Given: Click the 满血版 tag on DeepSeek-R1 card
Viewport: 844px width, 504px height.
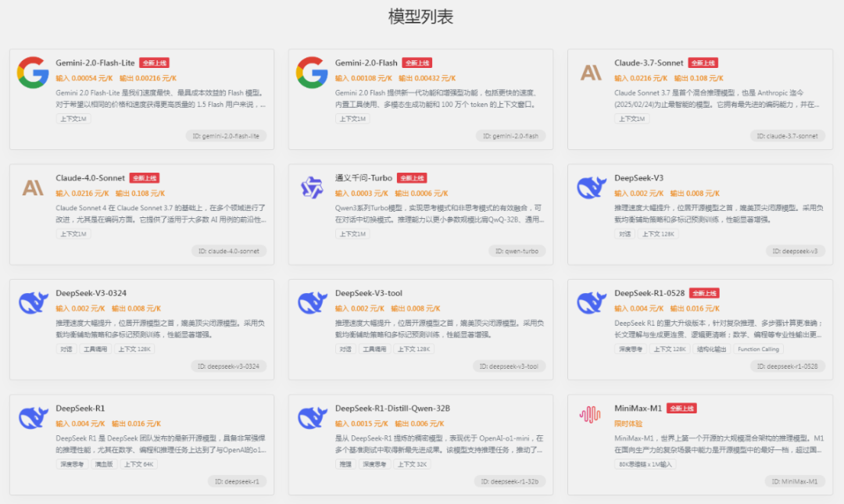Looking at the screenshot, I should [104, 465].
